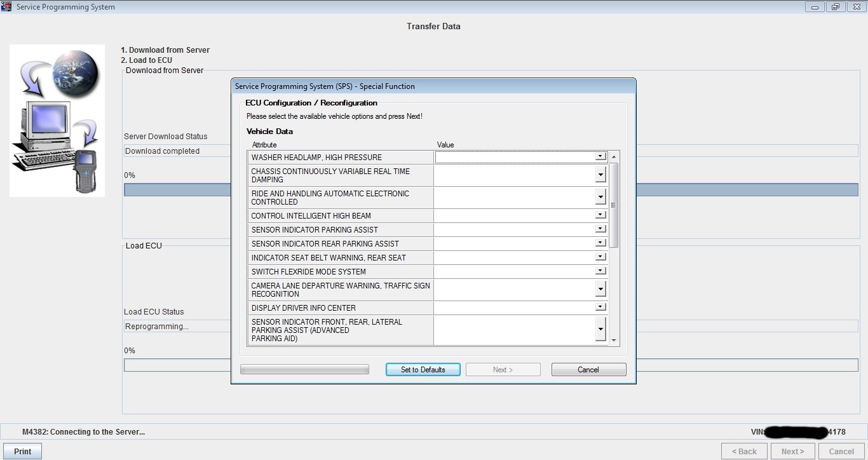
Task: Go back with the Back button
Action: pos(744,451)
